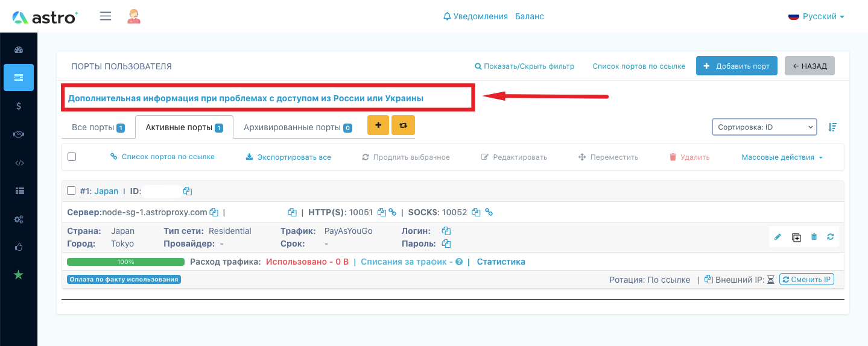Open the Japan port name link

tap(106, 191)
